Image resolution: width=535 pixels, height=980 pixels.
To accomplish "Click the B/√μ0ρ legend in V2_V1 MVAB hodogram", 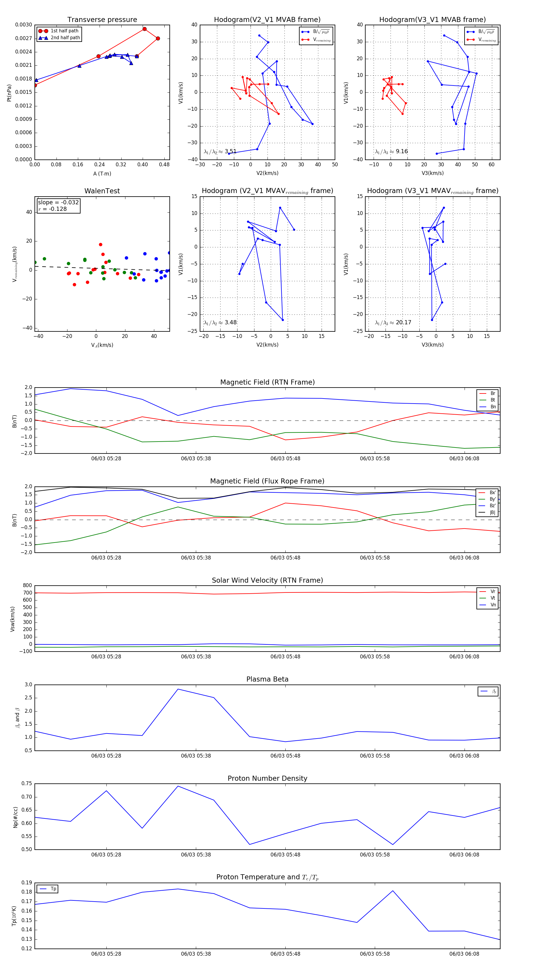I will pyautogui.click(x=316, y=32).
